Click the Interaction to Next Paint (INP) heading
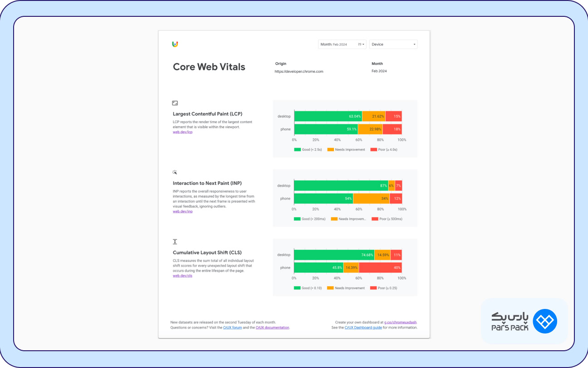The height and width of the screenshot is (368, 588). pyautogui.click(x=207, y=183)
